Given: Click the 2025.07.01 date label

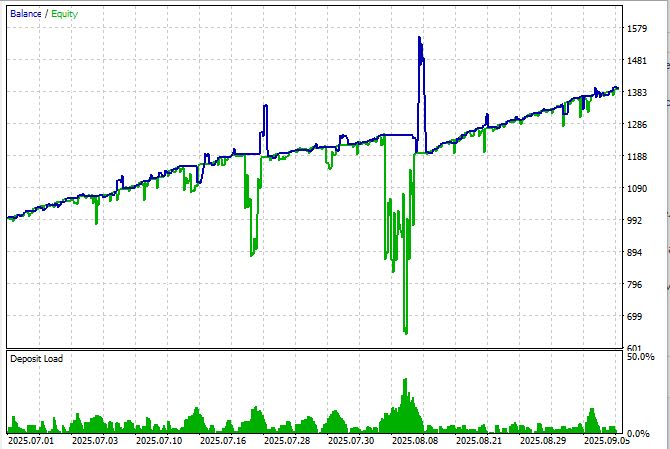Looking at the screenshot, I should [x=31, y=440].
